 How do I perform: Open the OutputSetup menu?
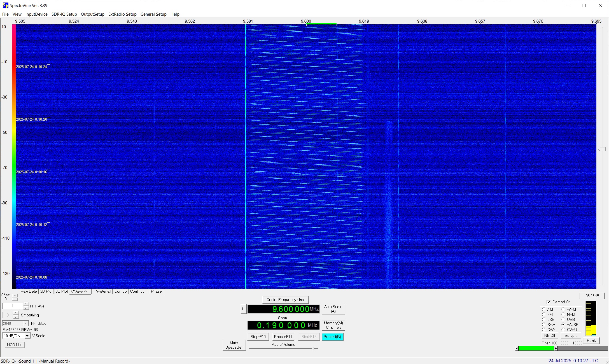click(92, 14)
